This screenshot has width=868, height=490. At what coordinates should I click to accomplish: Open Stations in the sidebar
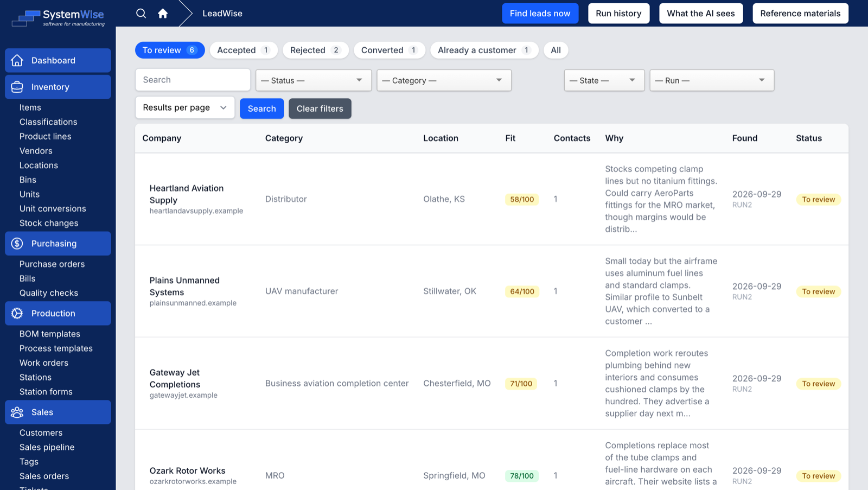[x=35, y=377]
